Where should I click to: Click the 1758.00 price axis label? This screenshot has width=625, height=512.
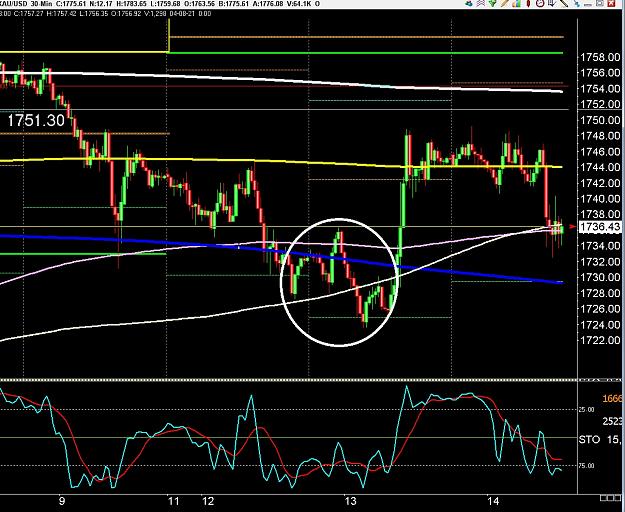coord(600,57)
